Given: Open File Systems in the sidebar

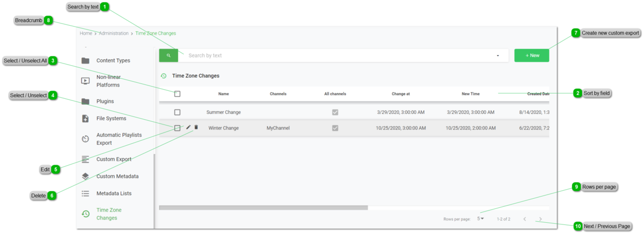Looking at the screenshot, I should pos(111,119).
